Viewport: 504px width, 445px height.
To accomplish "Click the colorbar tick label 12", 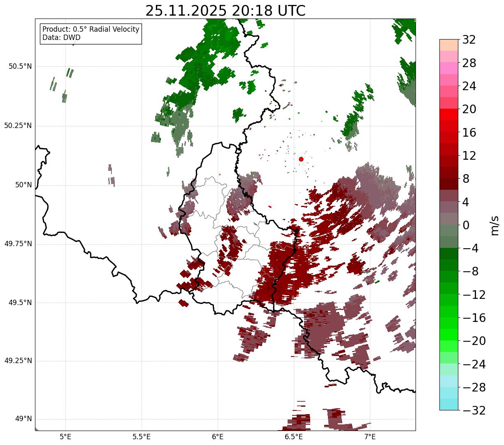I will pos(469,156).
